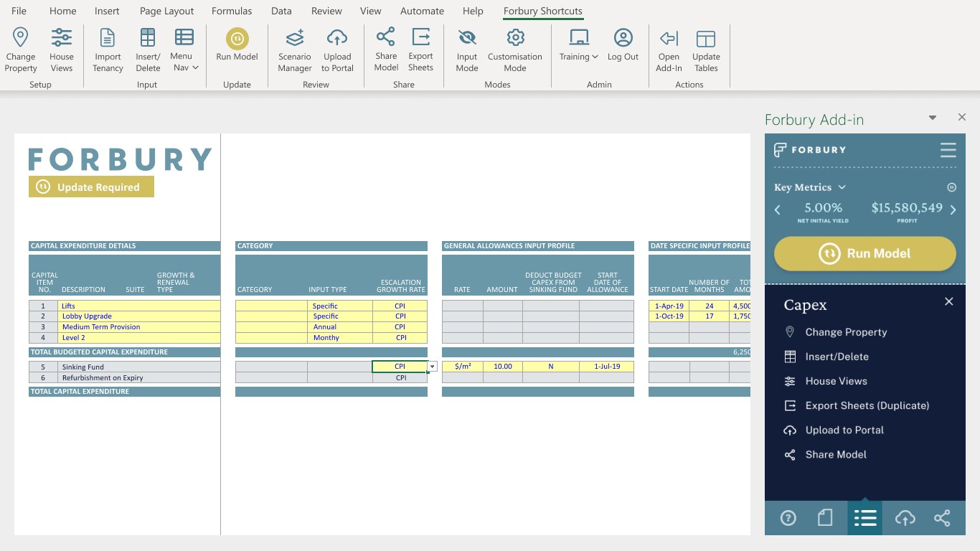The height and width of the screenshot is (551, 980).
Task: Open the Help tab
Action: click(473, 11)
